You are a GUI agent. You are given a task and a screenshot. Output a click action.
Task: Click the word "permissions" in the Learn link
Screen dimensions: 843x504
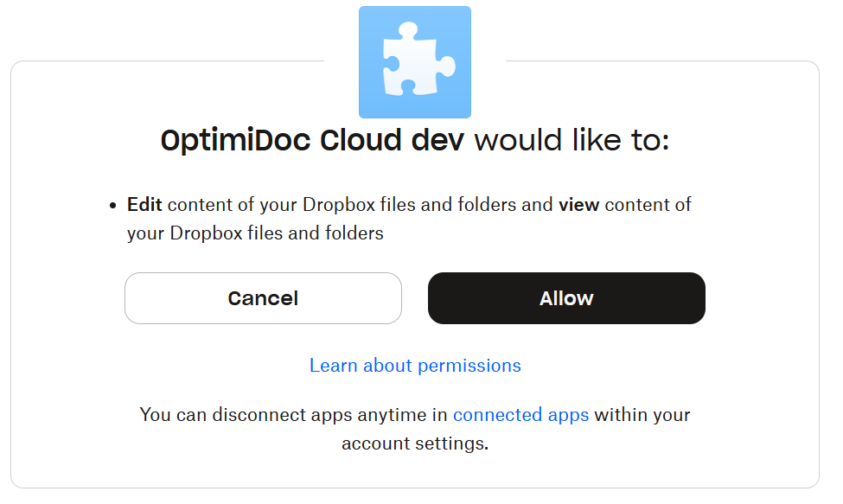pos(469,366)
